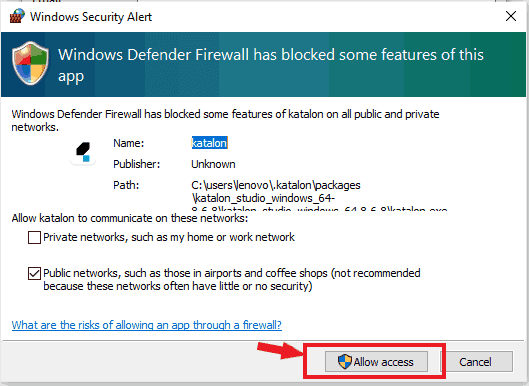The image size is (529, 386).
Task: Close the Windows Security Alert dialog
Action: pos(511,16)
